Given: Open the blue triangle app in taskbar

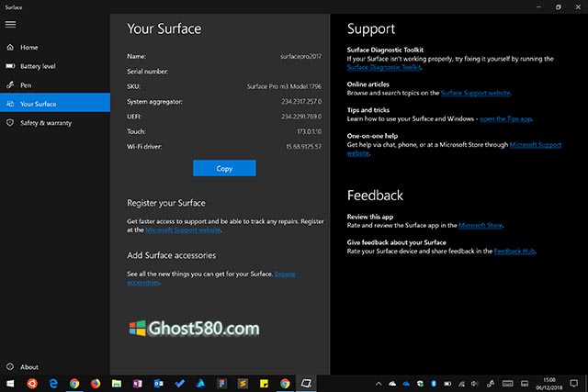Looking at the screenshot, I should 200,384.
